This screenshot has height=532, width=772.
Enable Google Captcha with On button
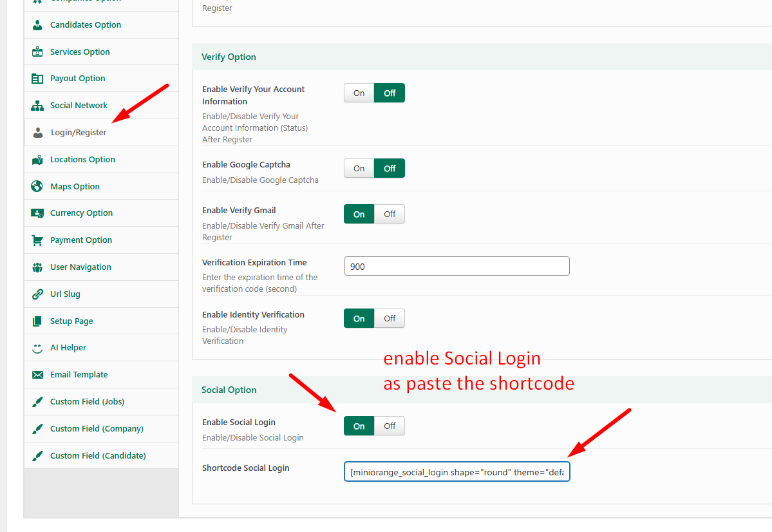click(359, 169)
